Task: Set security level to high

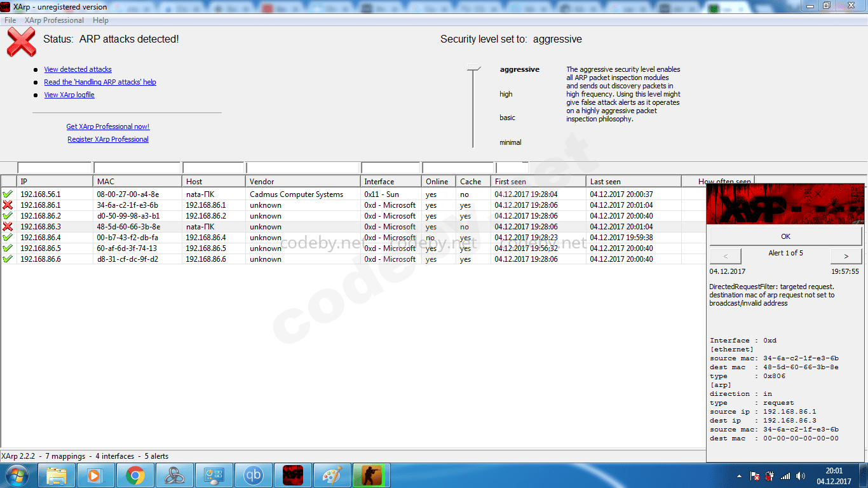Action: (506, 94)
